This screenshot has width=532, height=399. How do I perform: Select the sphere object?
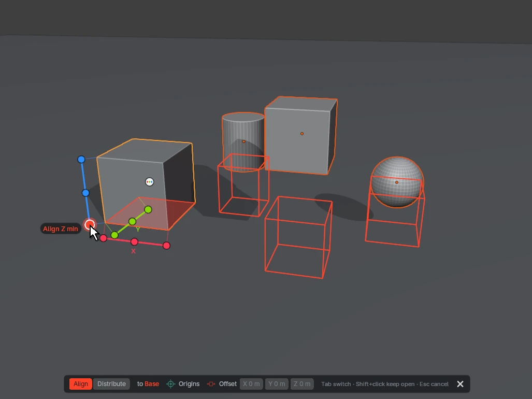pyautogui.click(x=397, y=182)
